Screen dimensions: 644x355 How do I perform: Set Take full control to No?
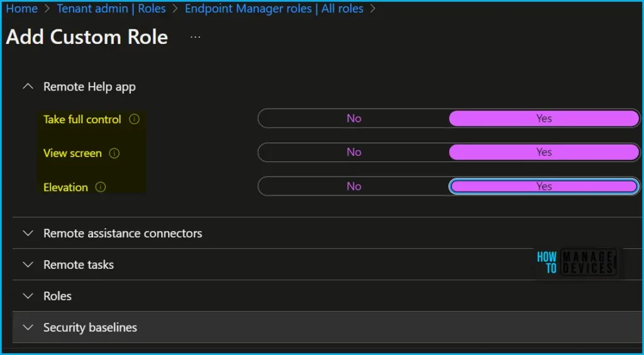tap(353, 118)
